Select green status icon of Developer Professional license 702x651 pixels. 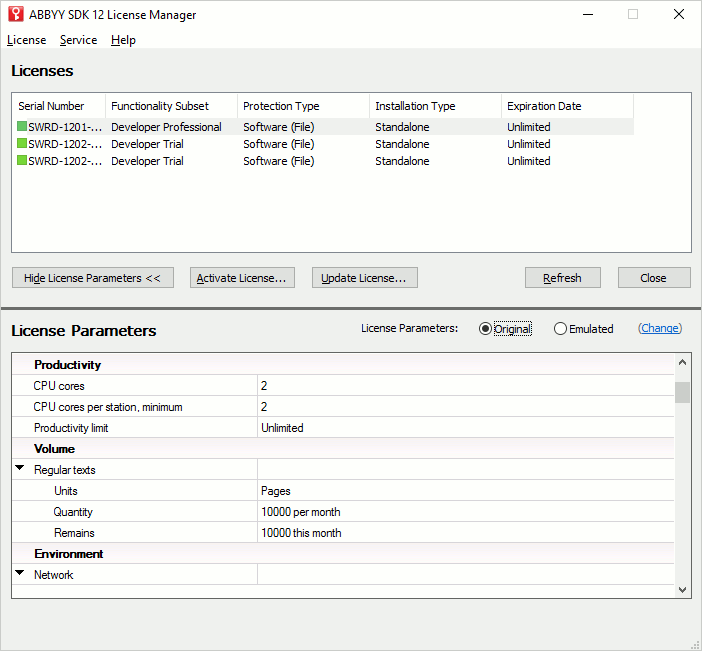point(22,126)
